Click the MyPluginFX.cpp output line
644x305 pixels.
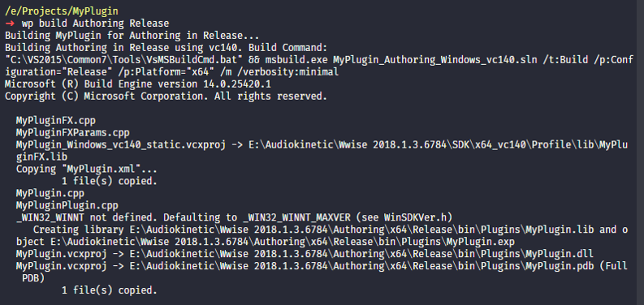pyautogui.click(x=55, y=121)
